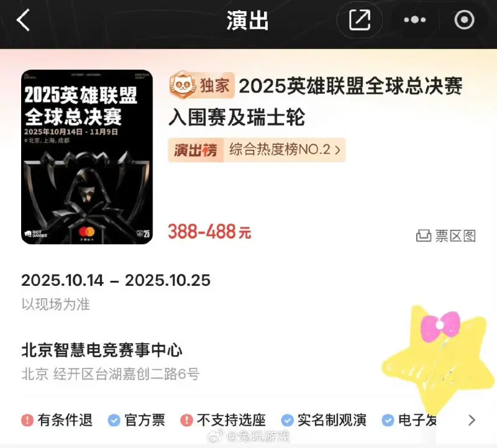Screen dimensions: 497x448
Task: Open the 演出榜 ranking label
Action: [196, 150]
